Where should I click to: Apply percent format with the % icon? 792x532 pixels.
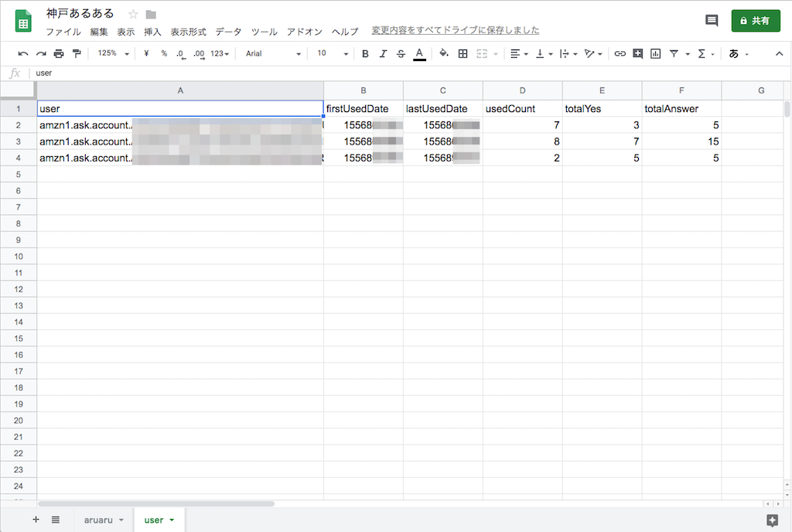coord(164,53)
